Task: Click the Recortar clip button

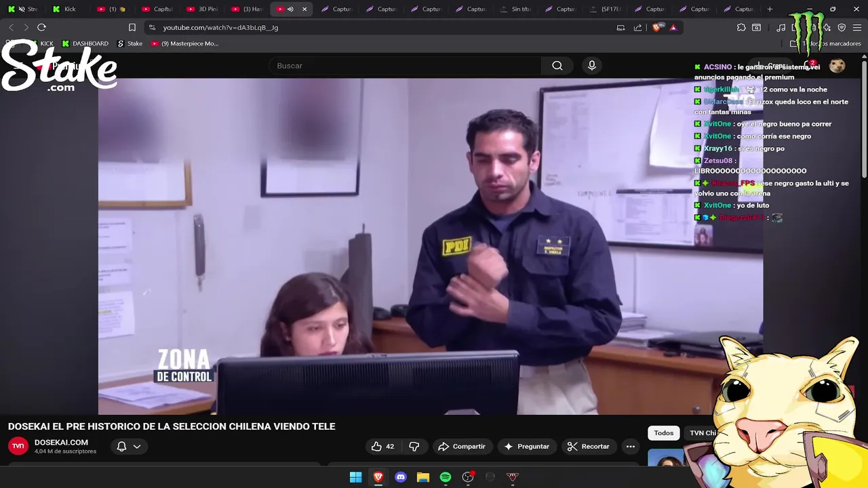Action: tap(589, 447)
